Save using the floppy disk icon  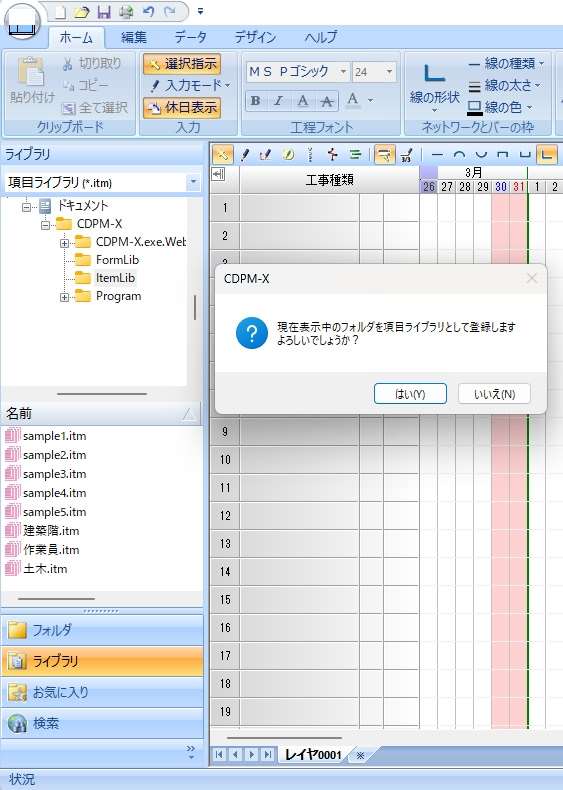coord(104,12)
